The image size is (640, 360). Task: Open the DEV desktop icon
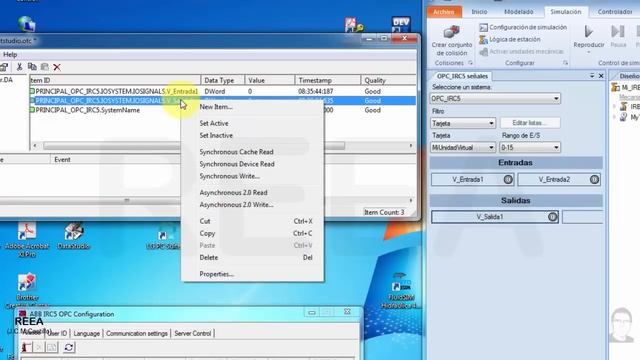[x=401, y=24]
